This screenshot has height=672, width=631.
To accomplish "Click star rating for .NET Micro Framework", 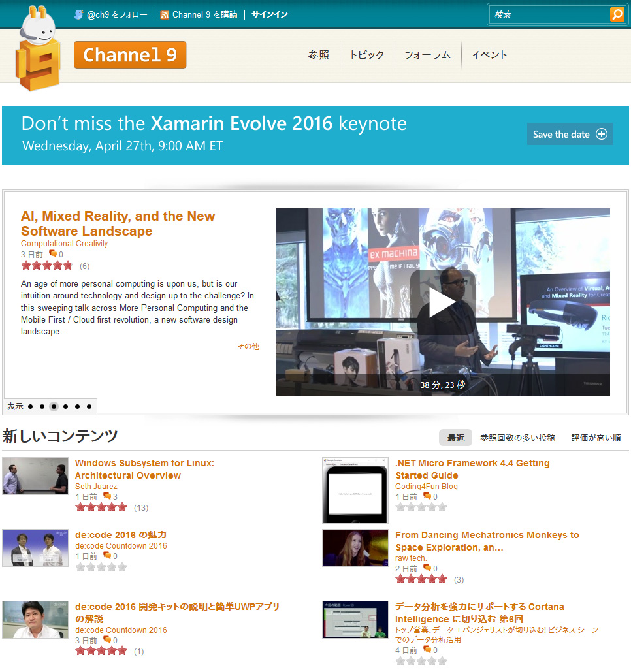I will click(x=421, y=507).
